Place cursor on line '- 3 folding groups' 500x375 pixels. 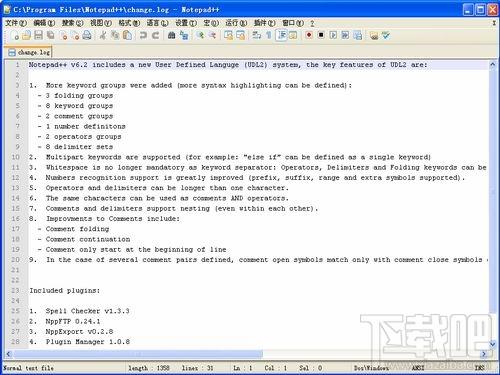click(x=75, y=96)
